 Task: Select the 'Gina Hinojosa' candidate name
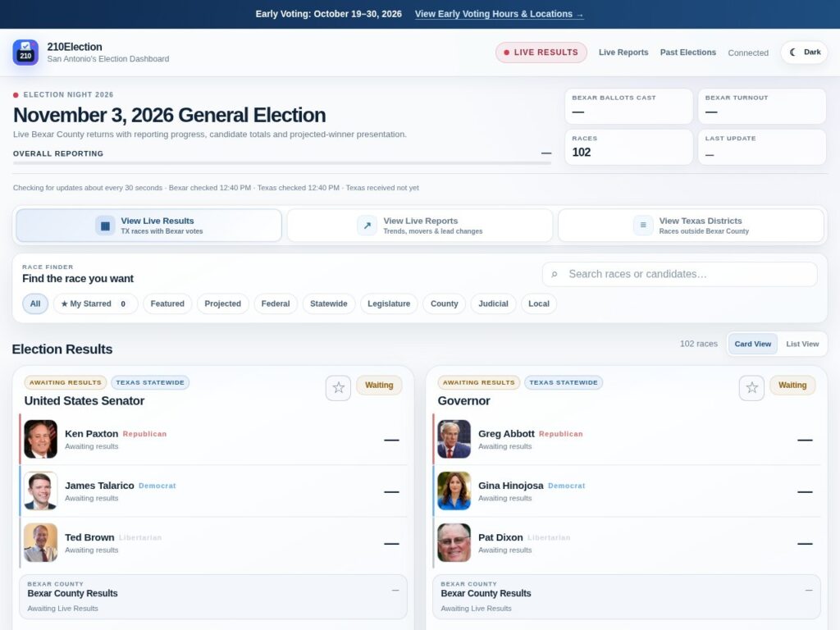click(x=510, y=486)
